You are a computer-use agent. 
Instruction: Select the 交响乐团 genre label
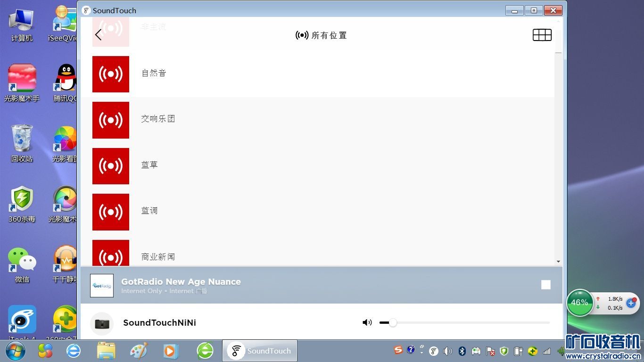158,119
